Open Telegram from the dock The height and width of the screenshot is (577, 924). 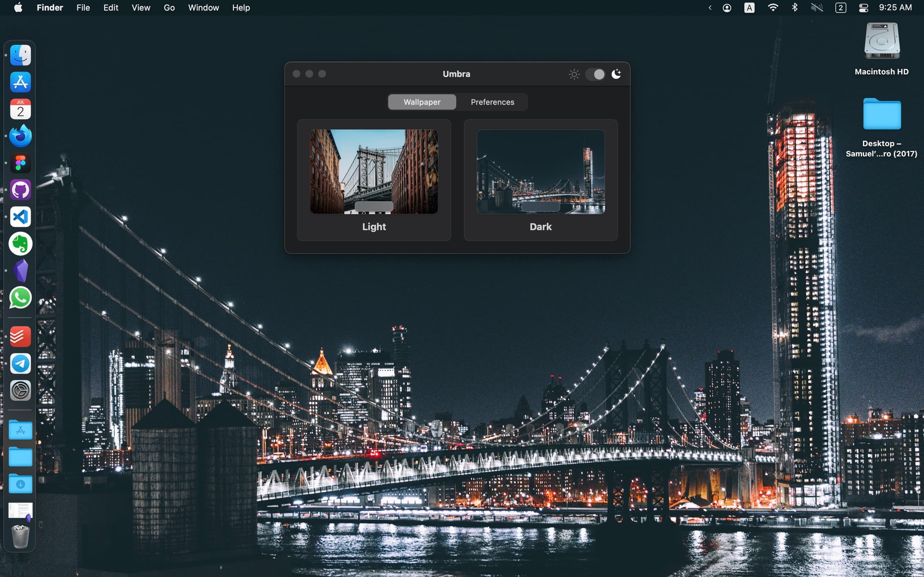pyautogui.click(x=20, y=363)
